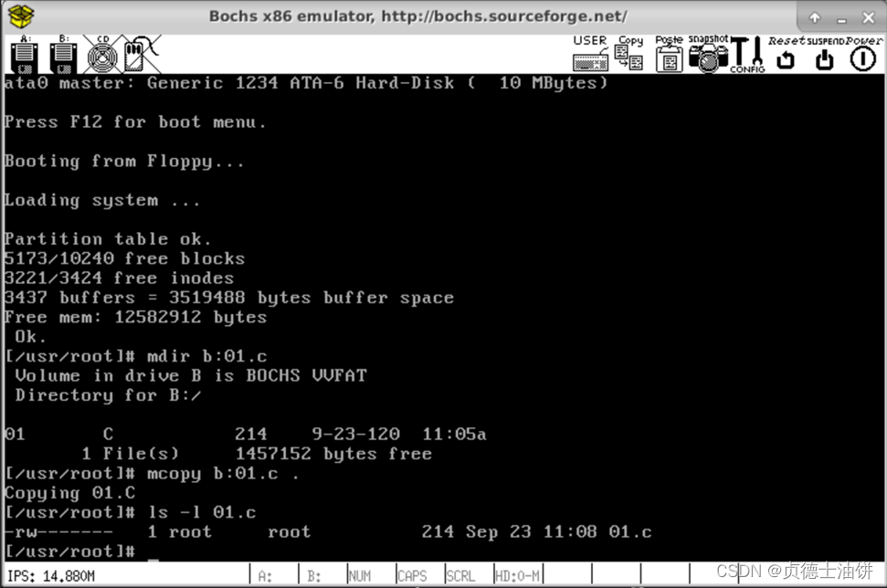Click the NUM lock status indicator
Image resolution: width=887 pixels, height=588 pixels.
coord(360,576)
